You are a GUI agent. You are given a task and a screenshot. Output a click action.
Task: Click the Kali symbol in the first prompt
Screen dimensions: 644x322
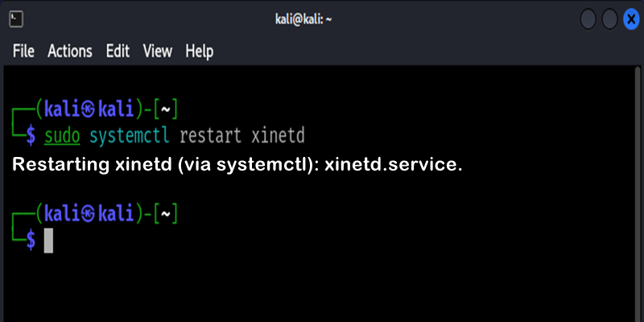click(89, 109)
